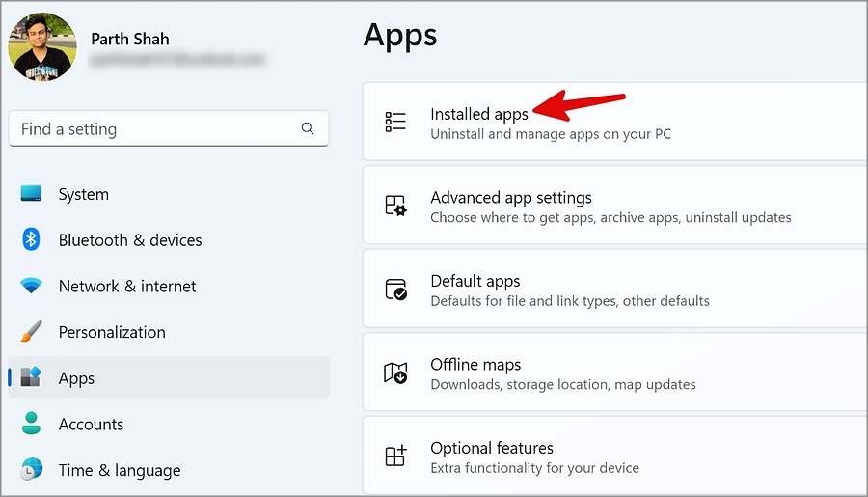Open Installed apps page
The image size is (868, 497).
479,114
